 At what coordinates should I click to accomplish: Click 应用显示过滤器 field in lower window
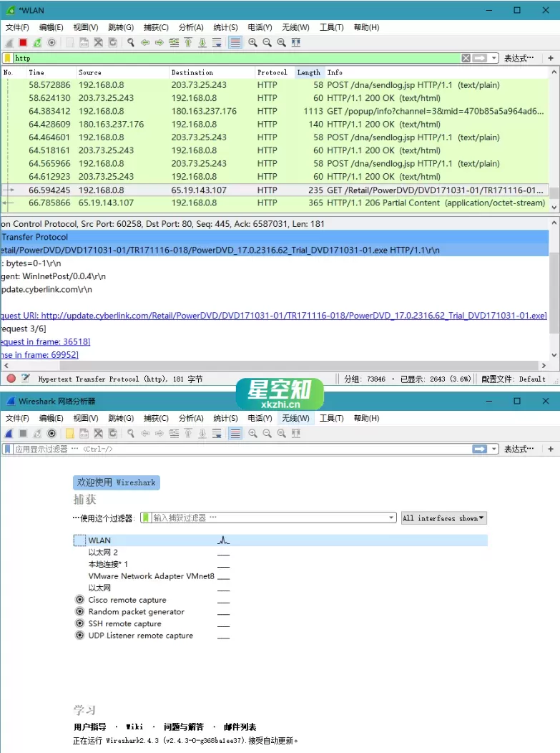[x=242, y=449]
